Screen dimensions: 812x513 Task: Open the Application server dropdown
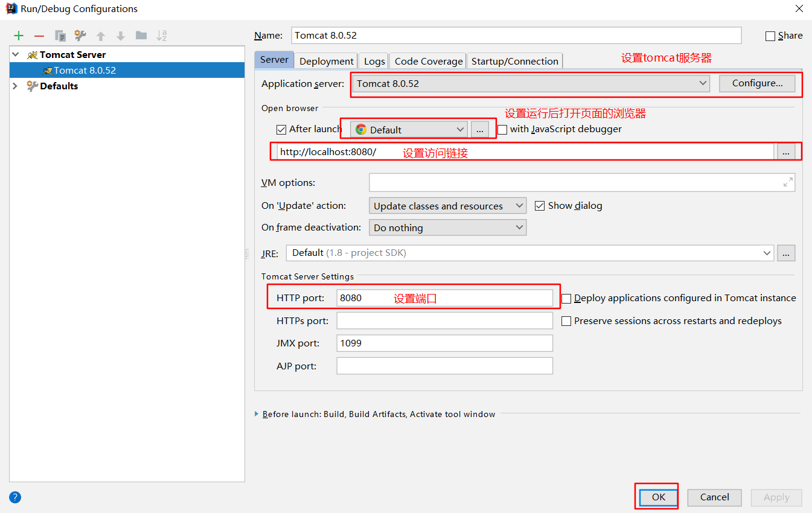tap(531, 83)
